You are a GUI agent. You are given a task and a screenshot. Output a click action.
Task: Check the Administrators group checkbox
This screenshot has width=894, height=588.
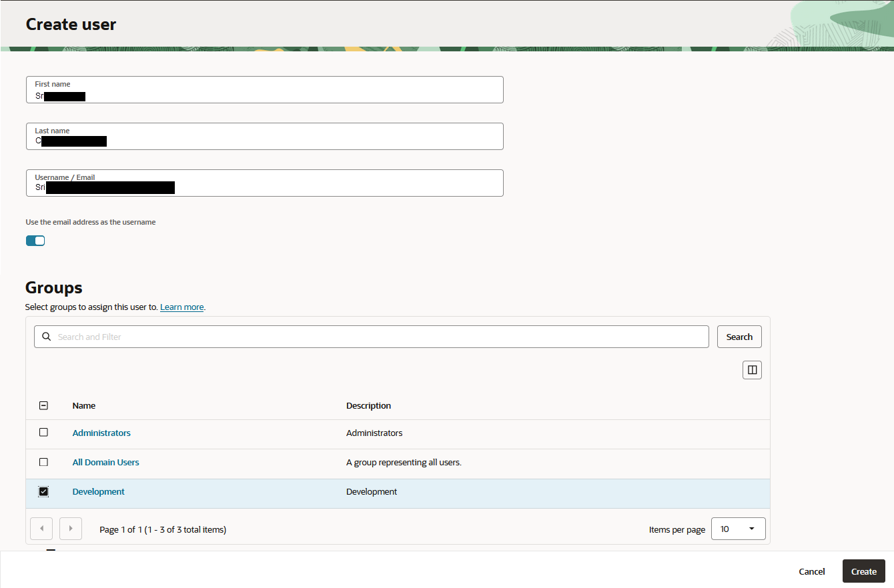tap(44, 433)
